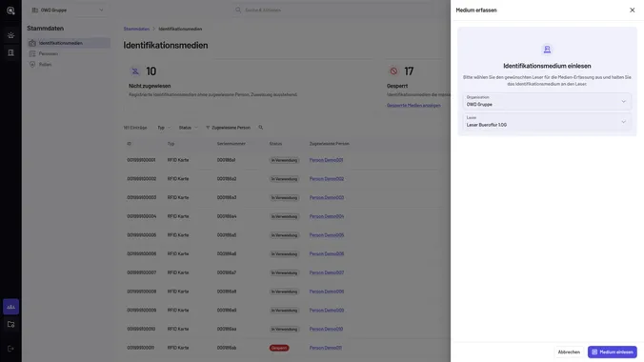Click the app logo in the sidebar

tap(10, 10)
